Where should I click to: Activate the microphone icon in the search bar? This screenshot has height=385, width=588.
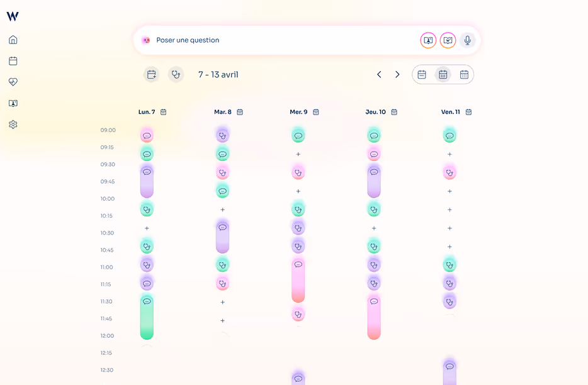[x=467, y=40]
